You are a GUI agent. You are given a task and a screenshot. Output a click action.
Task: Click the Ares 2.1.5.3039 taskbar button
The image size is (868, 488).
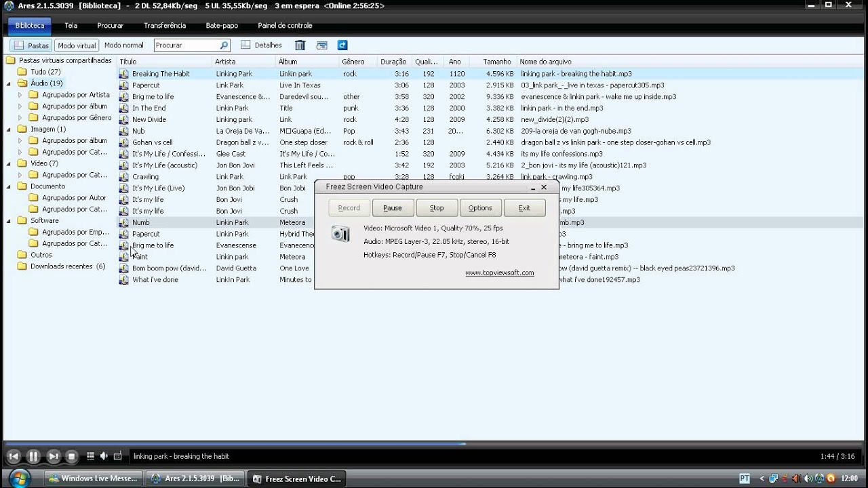pos(195,479)
